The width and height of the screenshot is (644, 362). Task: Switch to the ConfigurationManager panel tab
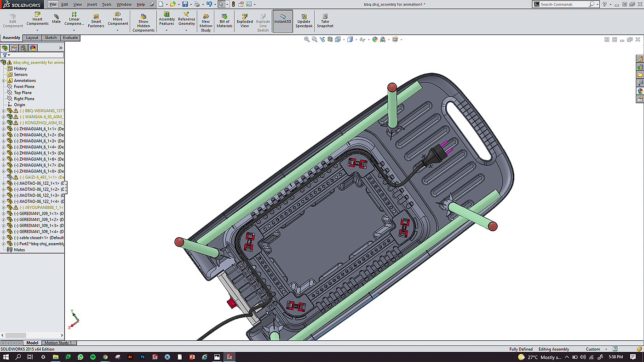[x=23, y=48]
